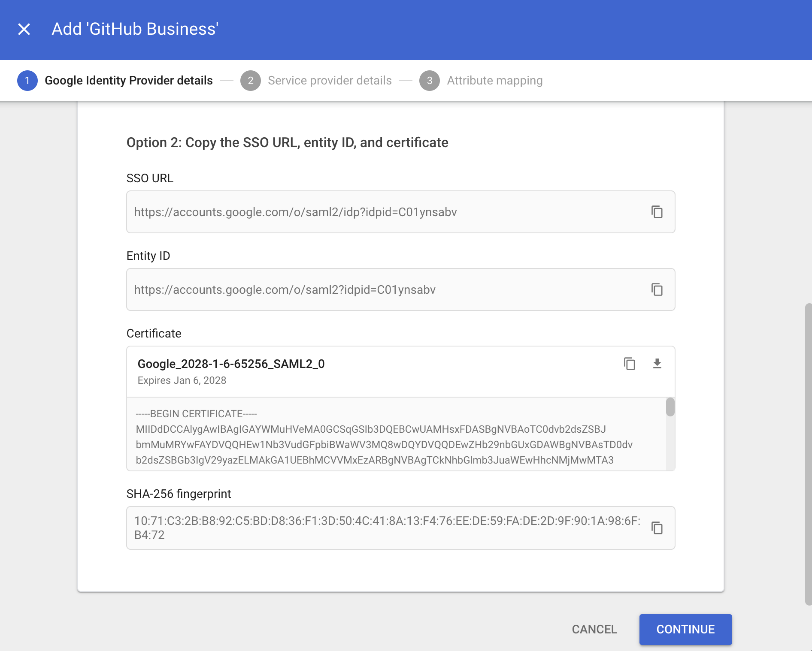The image size is (812, 651).
Task: Click the Option 2 heading text
Action: coord(287,142)
